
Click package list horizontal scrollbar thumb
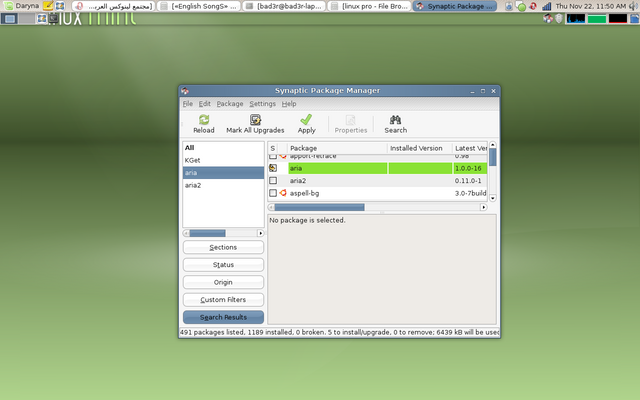click(x=319, y=207)
